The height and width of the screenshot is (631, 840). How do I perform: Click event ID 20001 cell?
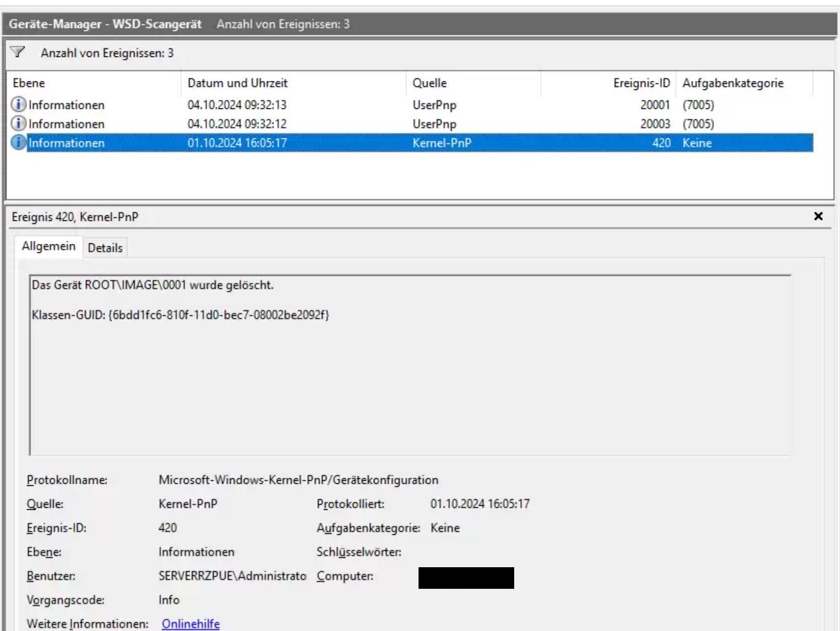tap(655, 105)
